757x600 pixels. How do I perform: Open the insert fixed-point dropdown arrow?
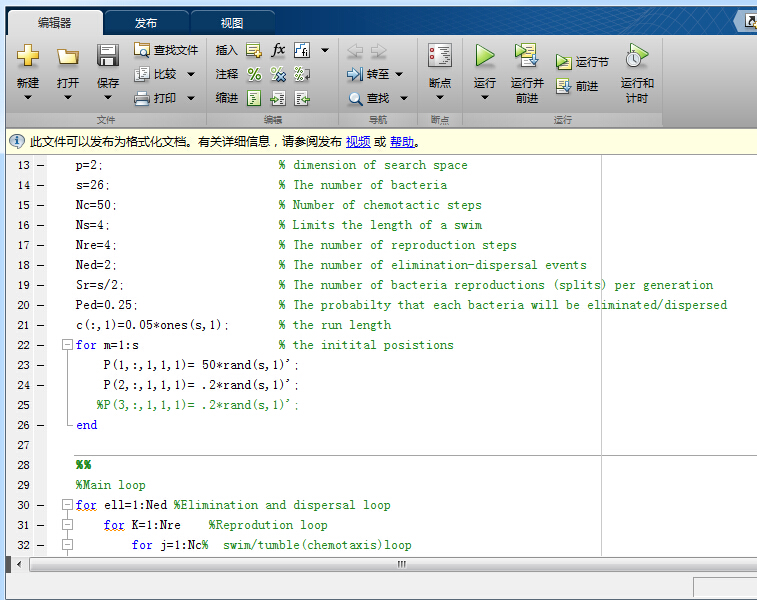(x=325, y=50)
